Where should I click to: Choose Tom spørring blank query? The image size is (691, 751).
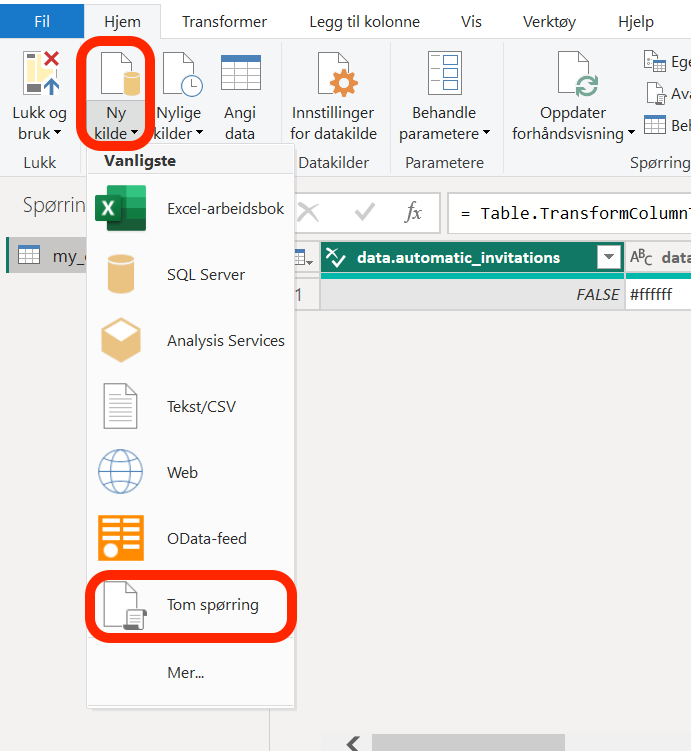[x=191, y=605]
